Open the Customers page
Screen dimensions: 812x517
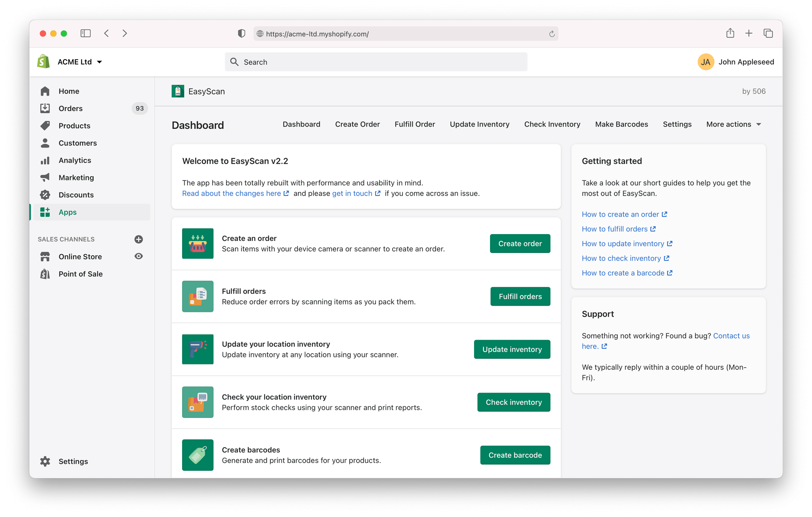[77, 143]
